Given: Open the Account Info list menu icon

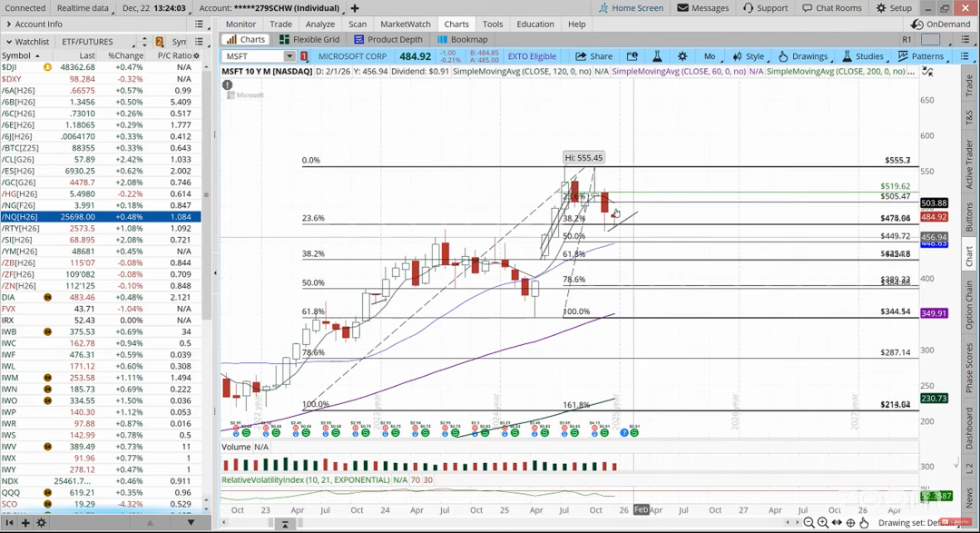Looking at the screenshot, I should 199,24.
